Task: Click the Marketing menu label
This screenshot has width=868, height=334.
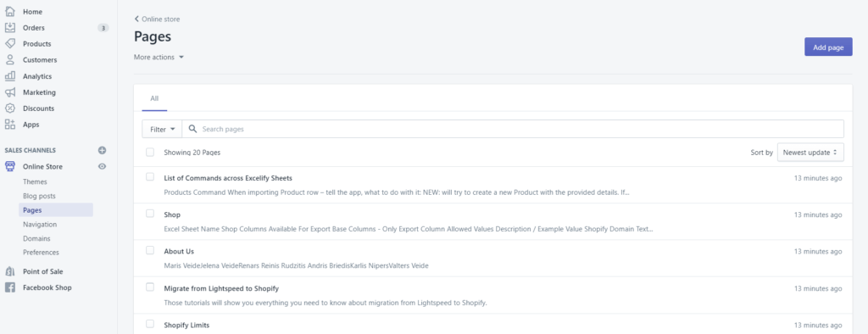Action: [x=39, y=92]
